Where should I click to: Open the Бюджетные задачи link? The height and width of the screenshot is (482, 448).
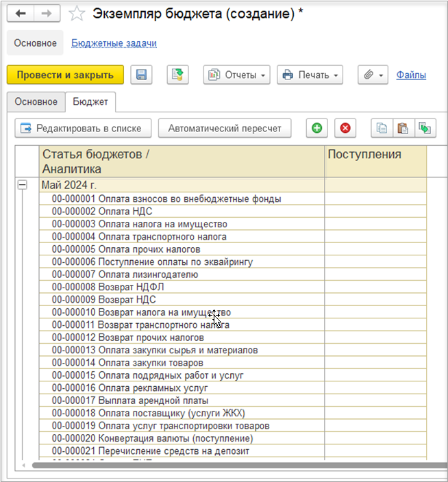pyautogui.click(x=114, y=43)
